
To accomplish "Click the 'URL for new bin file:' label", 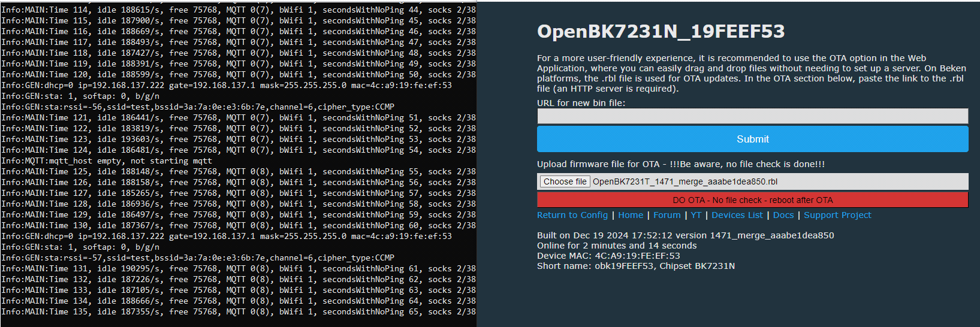I will coord(581,103).
